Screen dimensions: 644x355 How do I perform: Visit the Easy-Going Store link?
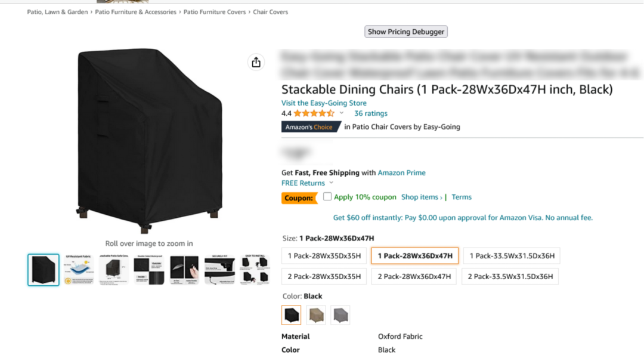tap(324, 103)
